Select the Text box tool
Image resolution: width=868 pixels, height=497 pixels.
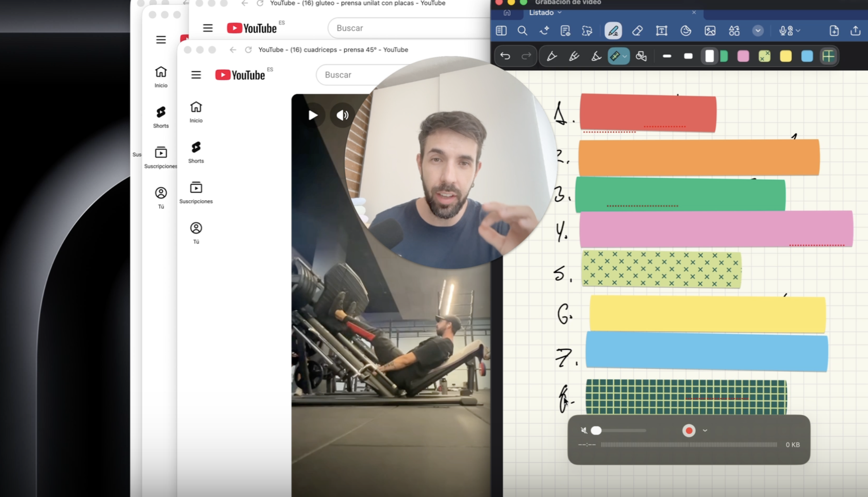pyautogui.click(x=662, y=31)
